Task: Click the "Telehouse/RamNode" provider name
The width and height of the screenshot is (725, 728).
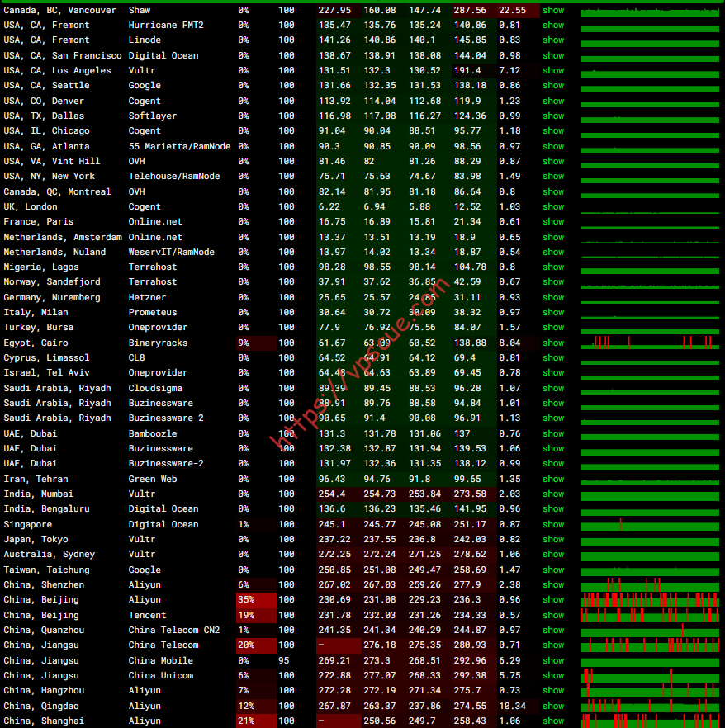Action: [x=174, y=177]
